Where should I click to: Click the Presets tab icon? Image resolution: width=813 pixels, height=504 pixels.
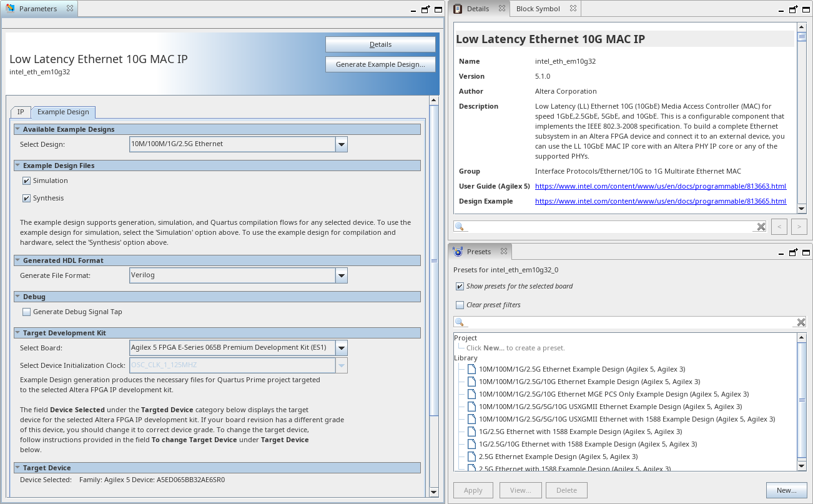click(x=458, y=252)
